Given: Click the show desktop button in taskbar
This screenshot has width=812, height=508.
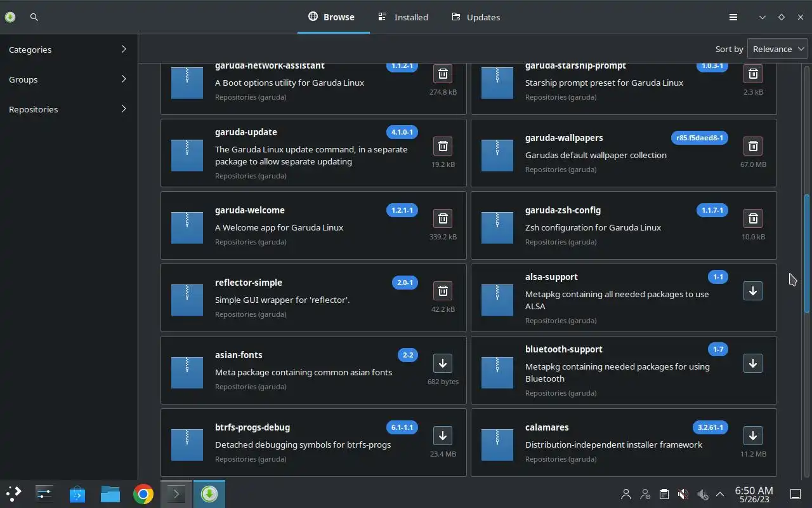Looking at the screenshot, I should (795, 494).
